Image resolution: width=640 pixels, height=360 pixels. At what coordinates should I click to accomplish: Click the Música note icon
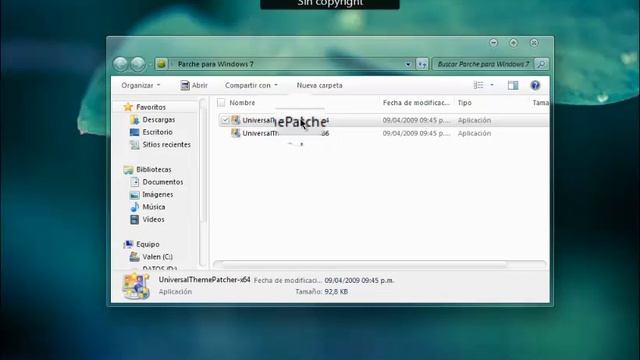(134, 207)
